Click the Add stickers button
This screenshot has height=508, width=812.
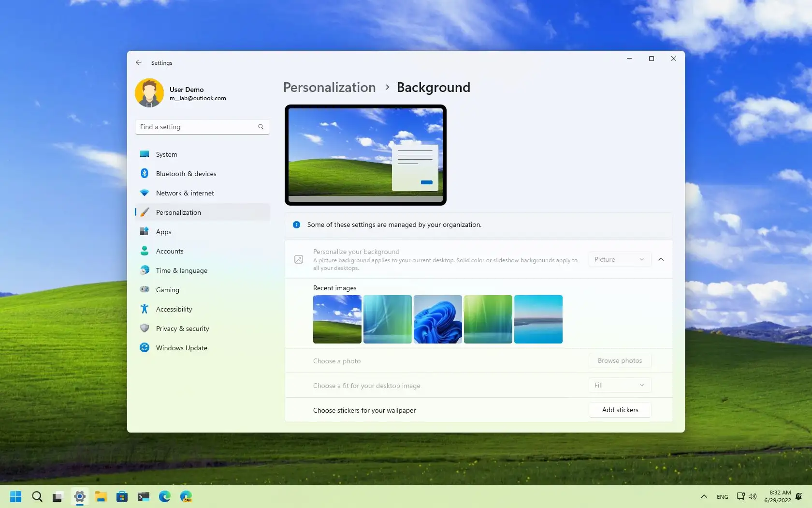coord(620,410)
